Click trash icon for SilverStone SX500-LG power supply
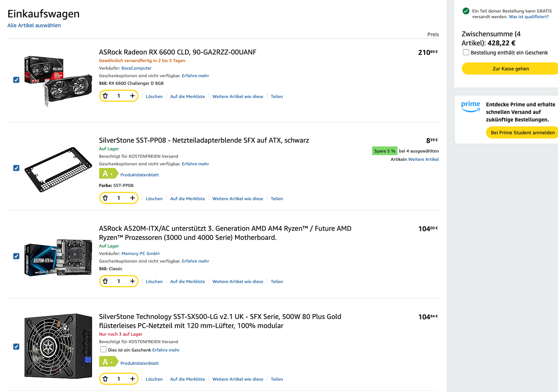Screen dimensions: 558x392 click(106, 379)
